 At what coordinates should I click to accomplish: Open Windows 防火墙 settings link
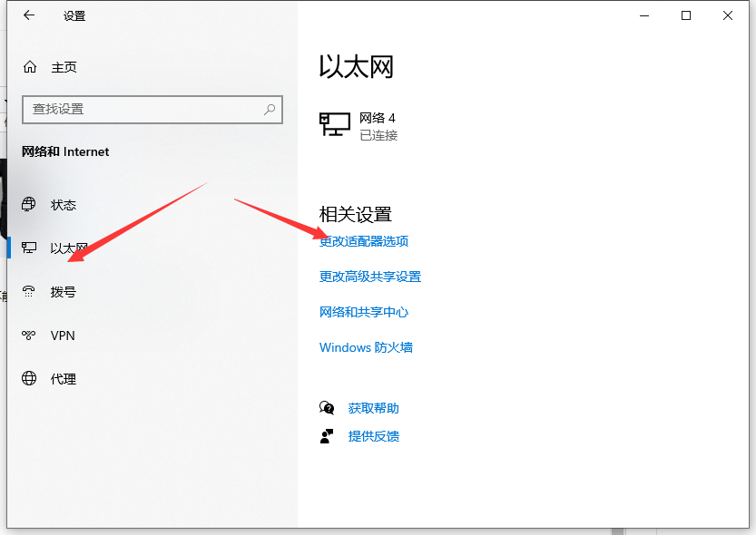pyautogui.click(x=367, y=347)
